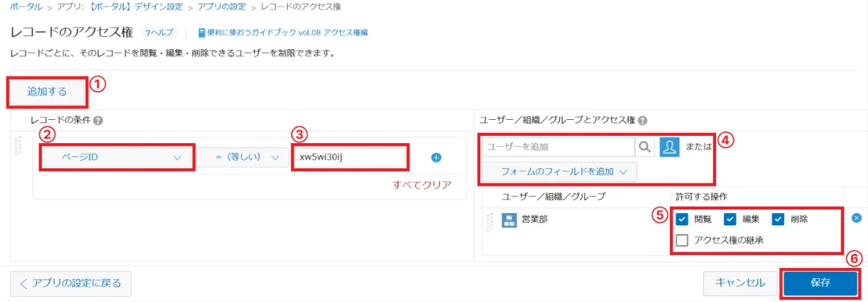Click the ユーザーを追加 input field
Viewport: 868px width, 302px height.
click(x=558, y=147)
